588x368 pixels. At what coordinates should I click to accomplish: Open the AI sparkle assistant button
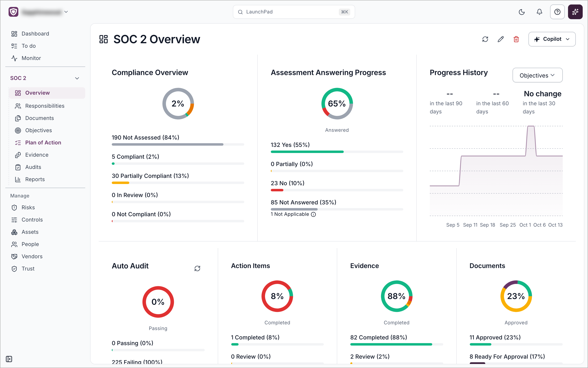click(575, 12)
